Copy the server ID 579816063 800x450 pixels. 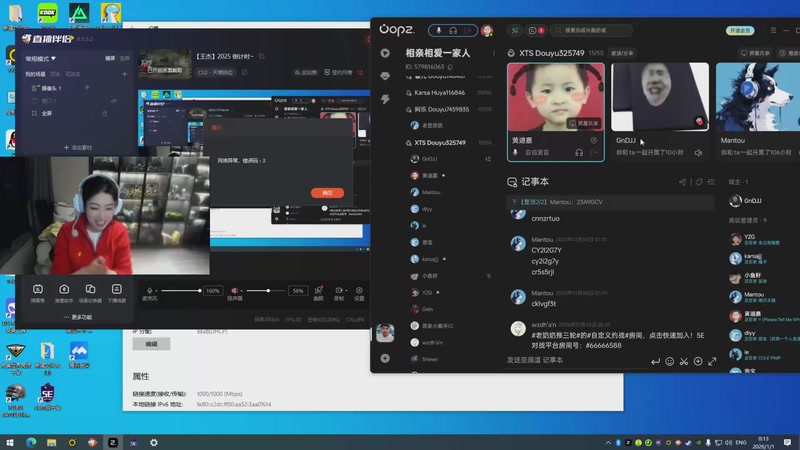(450, 67)
